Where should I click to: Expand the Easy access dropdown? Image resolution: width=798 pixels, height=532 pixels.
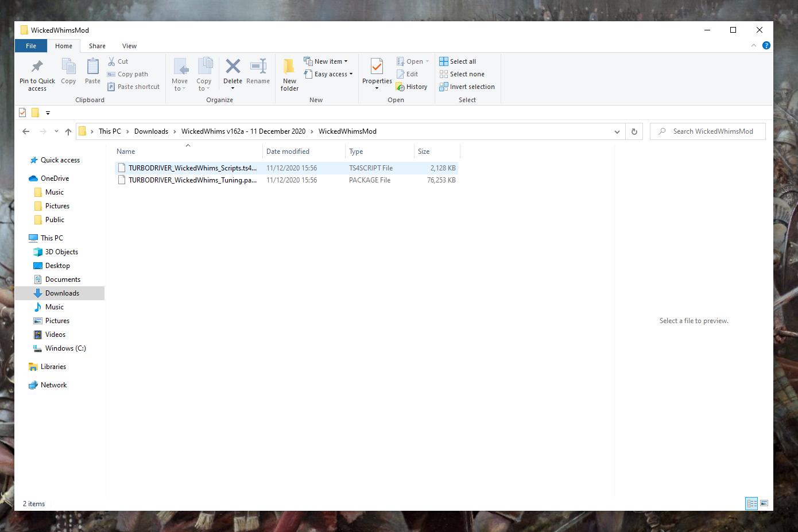(x=328, y=73)
